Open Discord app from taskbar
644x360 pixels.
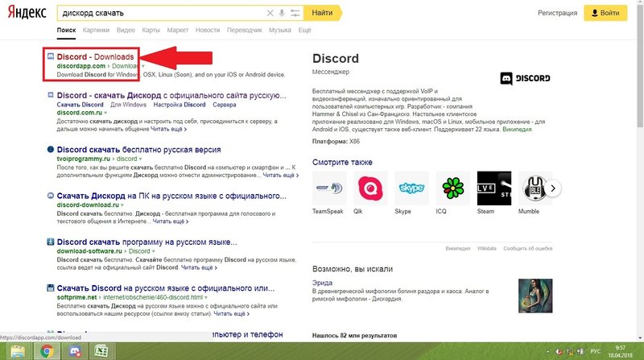pyautogui.click(x=74, y=351)
